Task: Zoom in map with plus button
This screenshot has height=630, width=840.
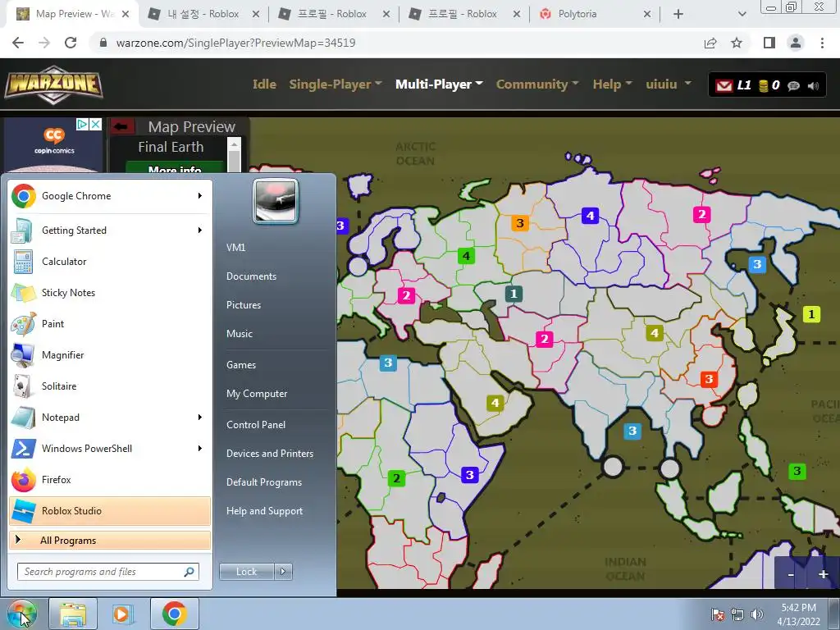Action: pyautogui.click(x=823, y=574)
